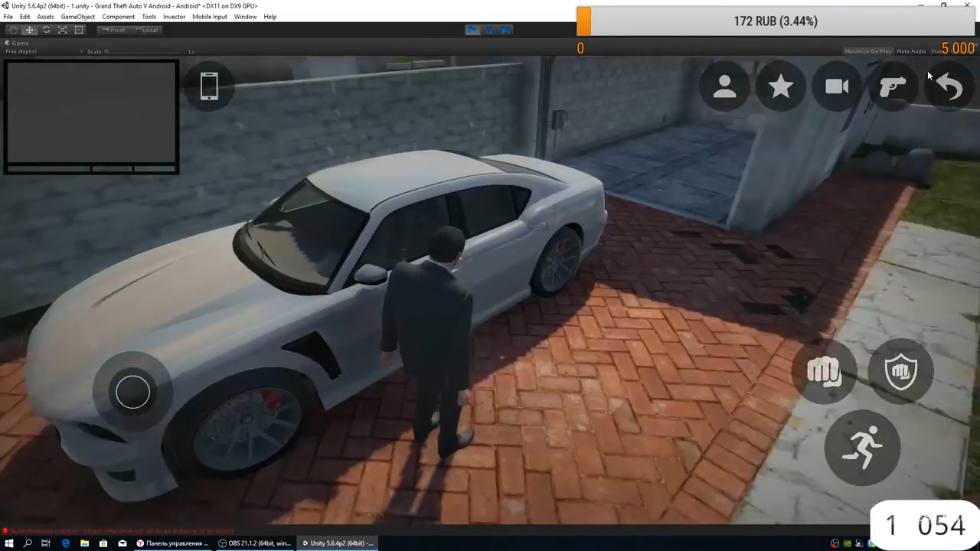Open Task View on the taskbar

[46, 543]
